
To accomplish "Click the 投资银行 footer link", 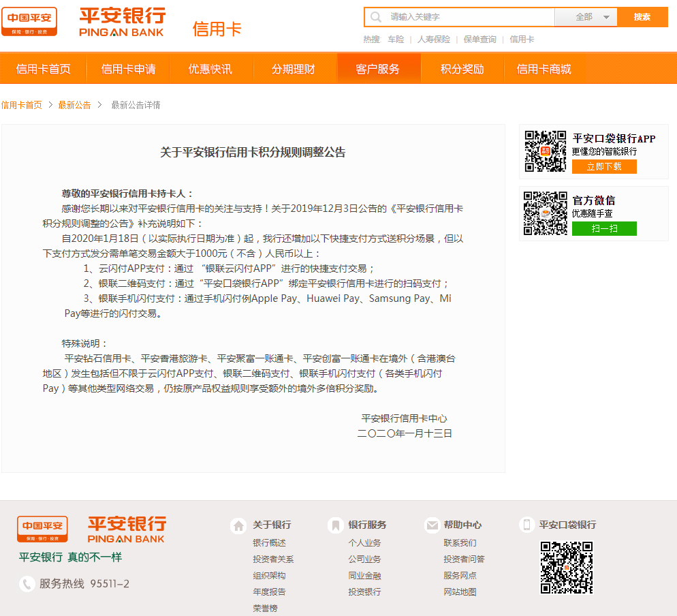I will point(365,592).
